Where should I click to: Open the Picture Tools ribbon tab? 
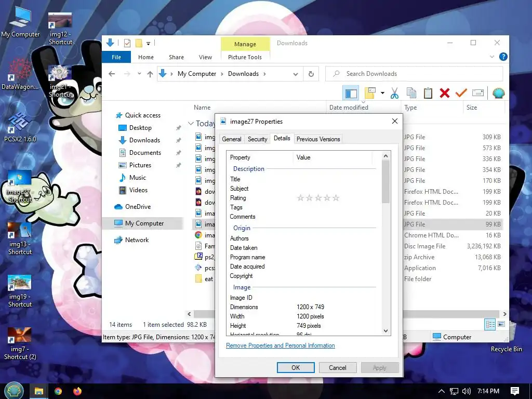[x=245, y=57]
